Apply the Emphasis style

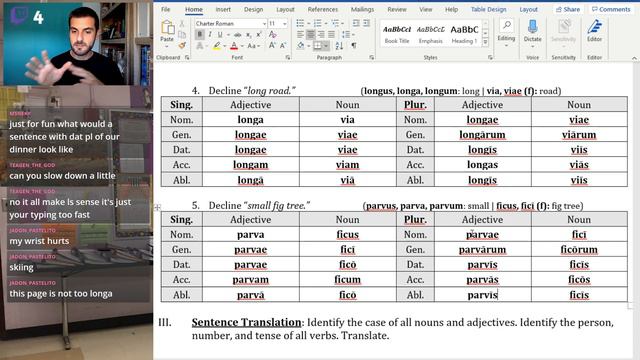click(x=430, y=33)
